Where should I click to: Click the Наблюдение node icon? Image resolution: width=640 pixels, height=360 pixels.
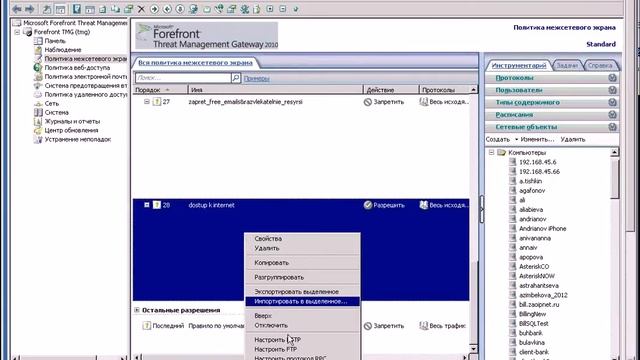click(x=38, y=50)
